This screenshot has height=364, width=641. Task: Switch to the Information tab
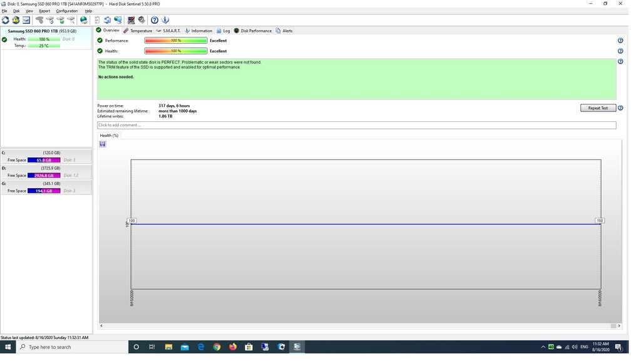pos(198,31)
